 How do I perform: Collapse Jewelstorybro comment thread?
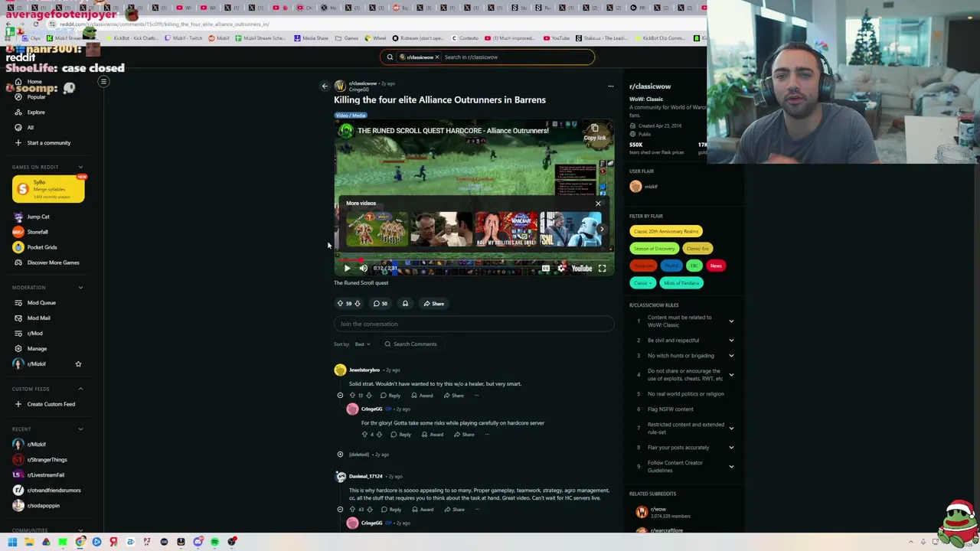[x=340, y=396]
